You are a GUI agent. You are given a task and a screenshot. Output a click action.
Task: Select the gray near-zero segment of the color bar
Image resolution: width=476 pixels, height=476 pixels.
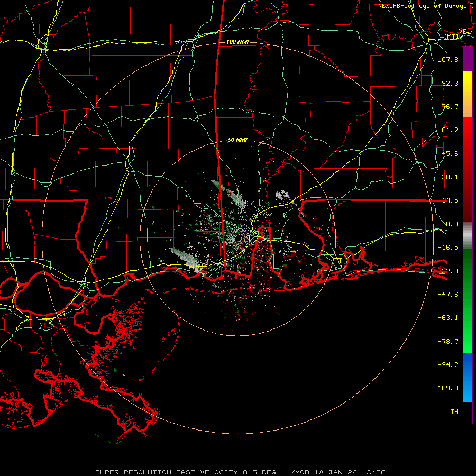[467, 235]
